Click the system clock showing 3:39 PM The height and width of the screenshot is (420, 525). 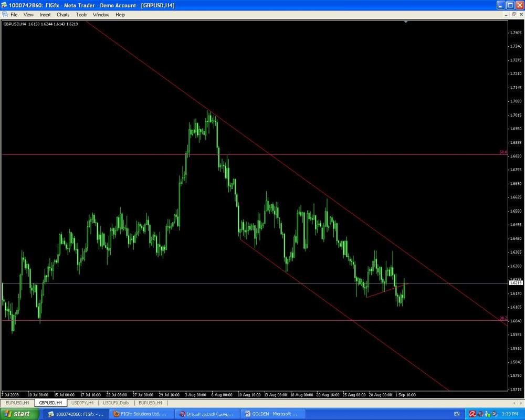pyautogui.click(x=510, y=414)
